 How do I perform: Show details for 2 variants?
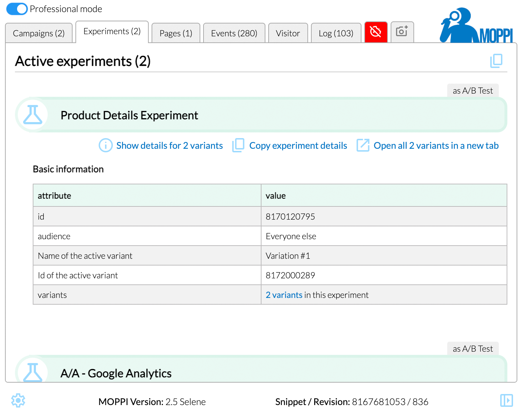pyautogui.click(x=169, y=146)
